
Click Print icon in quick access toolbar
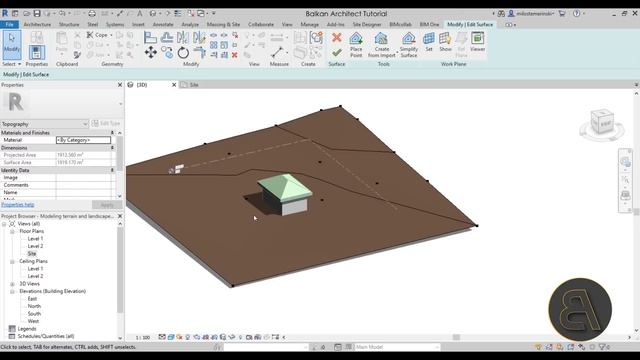tap(92, 13)
